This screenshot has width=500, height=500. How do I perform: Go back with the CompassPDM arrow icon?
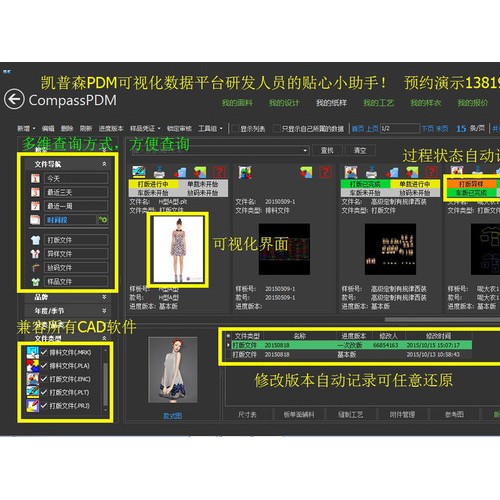tap(14, 99)
